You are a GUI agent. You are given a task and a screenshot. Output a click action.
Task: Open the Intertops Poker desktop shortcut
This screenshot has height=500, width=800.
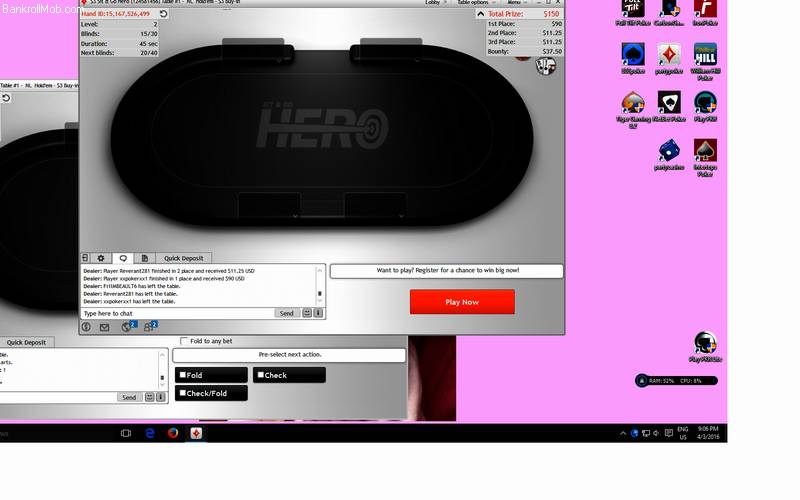pos(705,157)
